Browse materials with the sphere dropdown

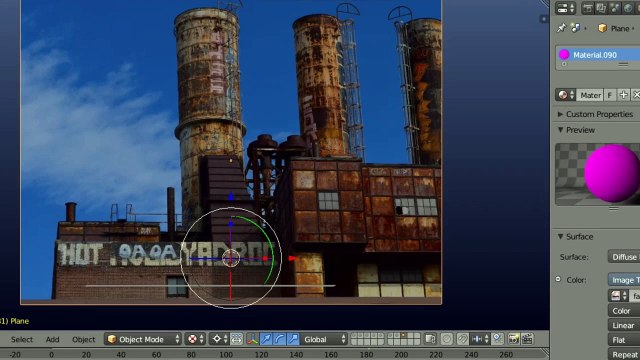pyautogui.click(x=565, y=95)
